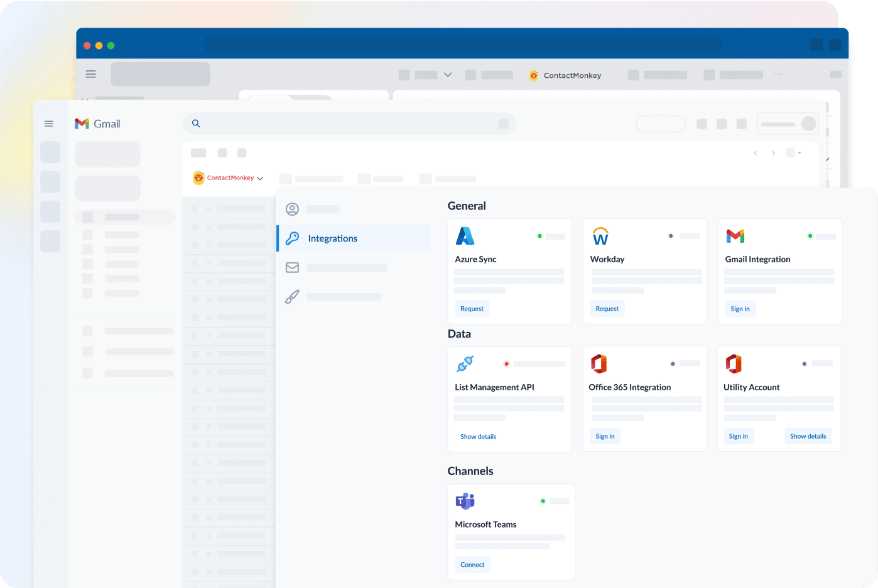
Task: Click the List Management API plug icon
Action: [465, 364]
